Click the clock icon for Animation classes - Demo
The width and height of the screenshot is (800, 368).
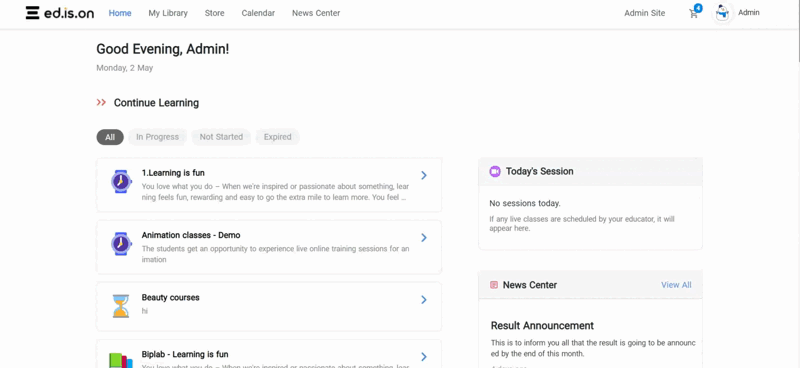(121, 243)
